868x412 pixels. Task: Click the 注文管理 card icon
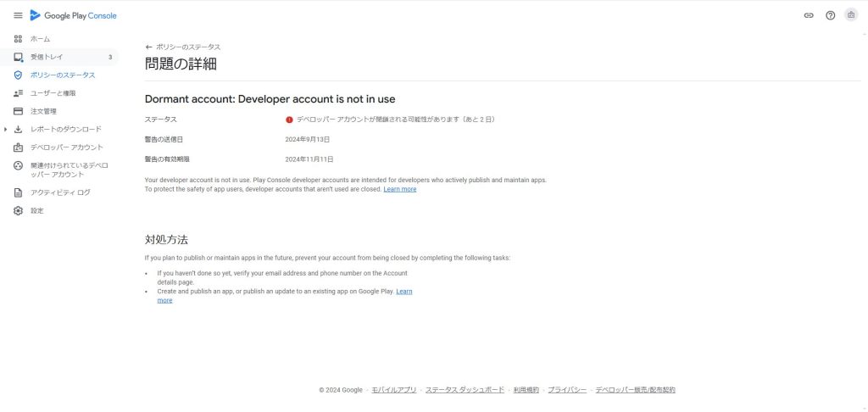pos(18,111)
